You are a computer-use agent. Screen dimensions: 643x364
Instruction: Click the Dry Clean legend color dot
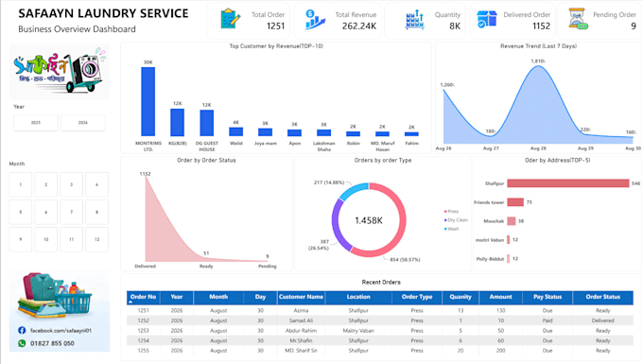coord(445,220)
